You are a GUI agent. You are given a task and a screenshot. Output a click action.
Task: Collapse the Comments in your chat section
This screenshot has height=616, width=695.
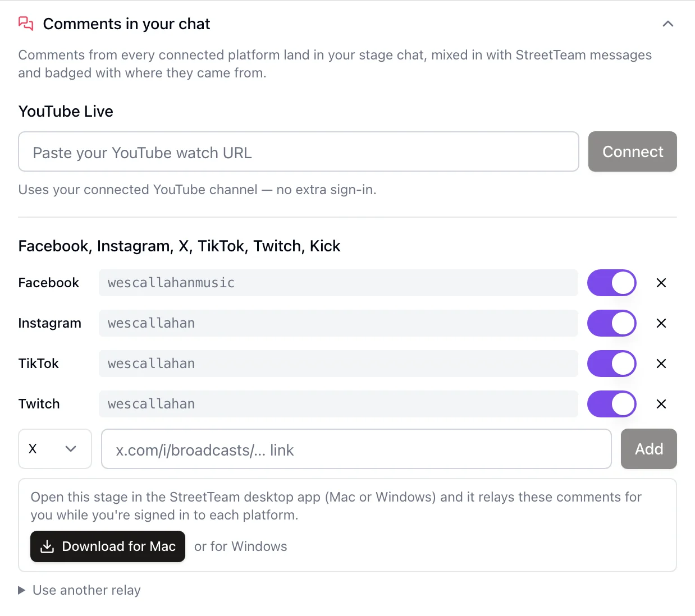667,24
